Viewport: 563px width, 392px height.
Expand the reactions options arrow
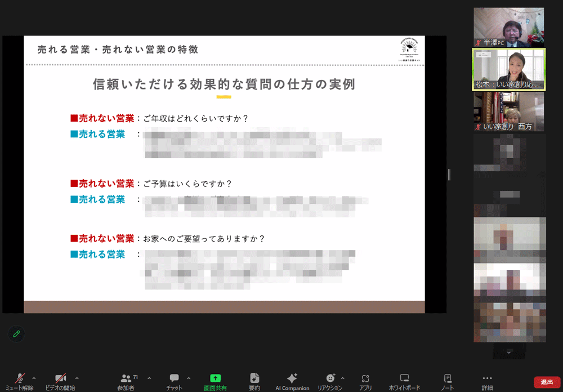342,378
